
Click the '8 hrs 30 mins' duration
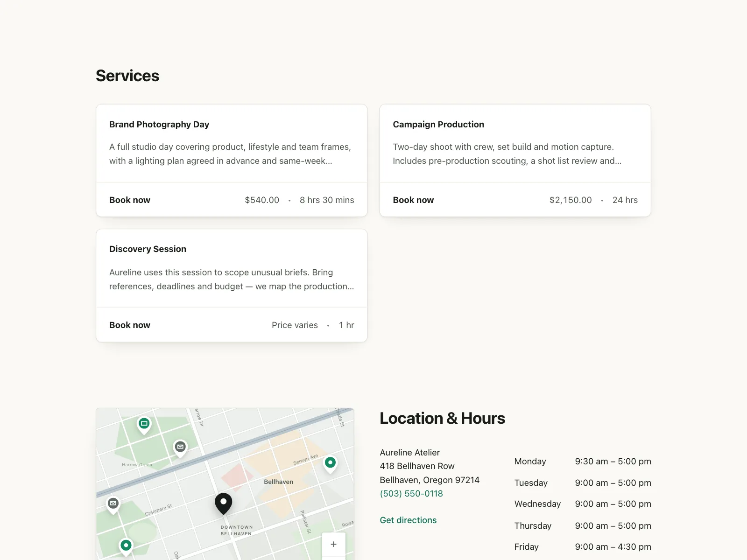coord(327,200)
